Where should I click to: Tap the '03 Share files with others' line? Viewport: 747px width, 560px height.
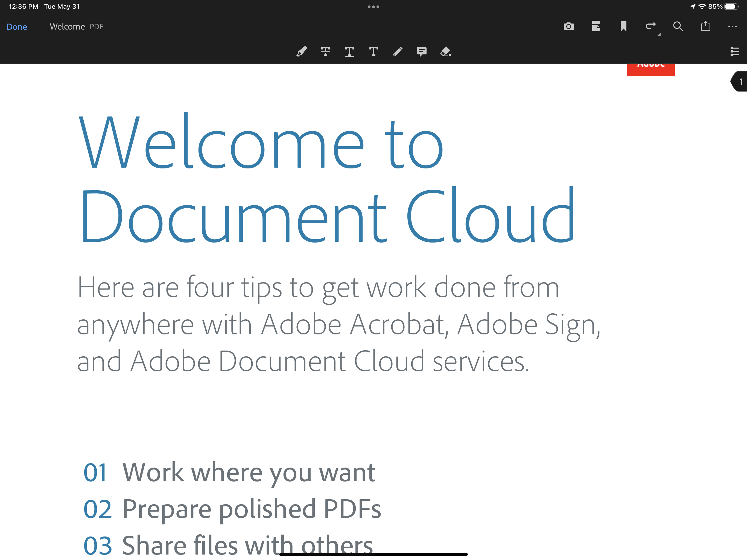(228, 545)
